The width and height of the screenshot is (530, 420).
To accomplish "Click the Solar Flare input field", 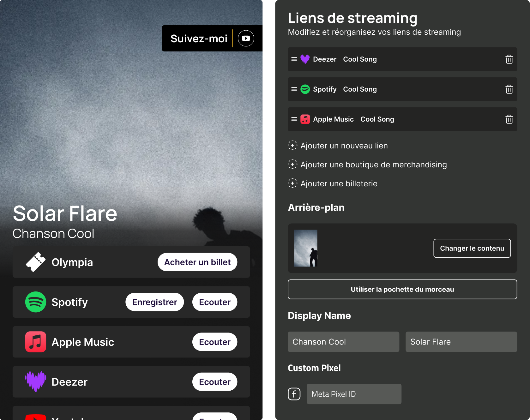I will [x=461, y=342].
